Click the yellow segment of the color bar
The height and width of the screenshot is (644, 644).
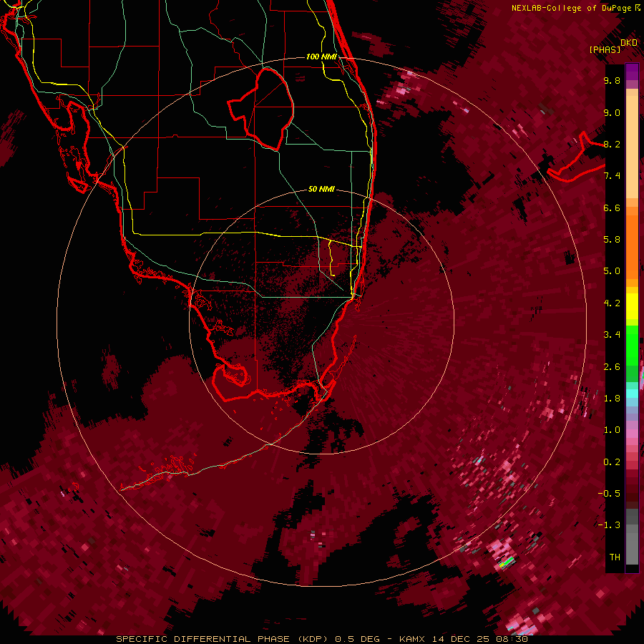tap(632, 306)
